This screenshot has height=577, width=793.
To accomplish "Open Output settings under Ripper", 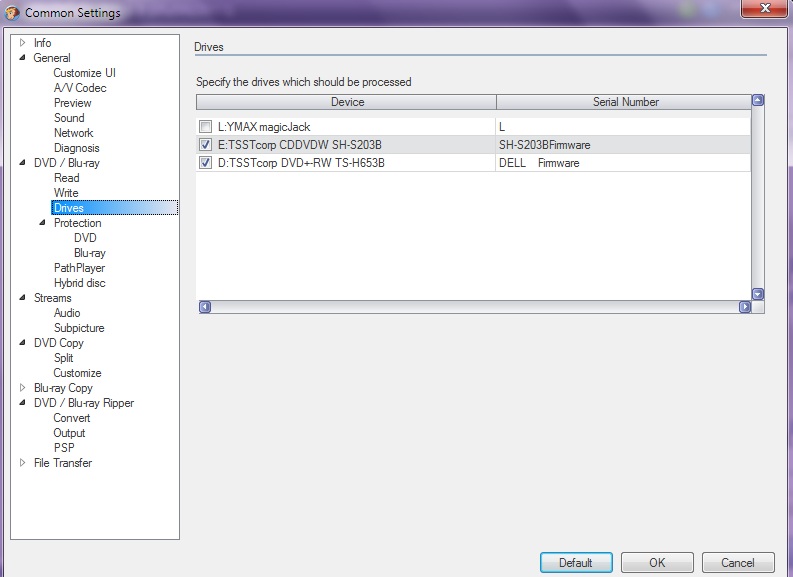I will 69,433.
